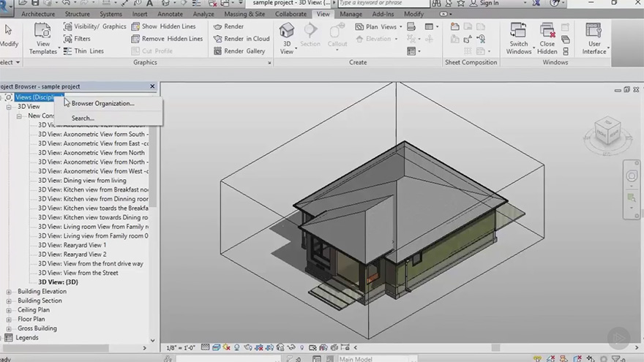Viewport: 644px width, 362px height.
Task: Open the Add-Ins tab
Action: (383, 14)
